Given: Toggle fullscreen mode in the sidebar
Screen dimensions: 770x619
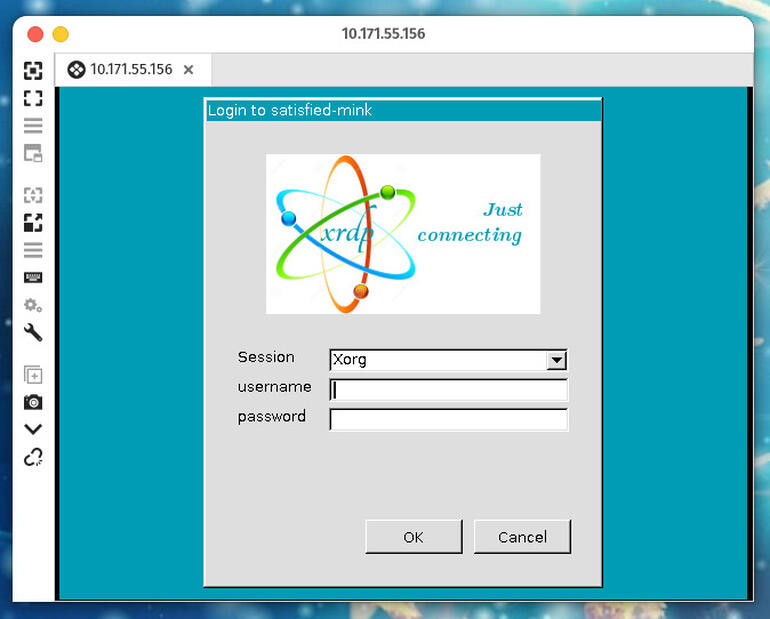Looking at the screenshot, I should click(33, 98).
